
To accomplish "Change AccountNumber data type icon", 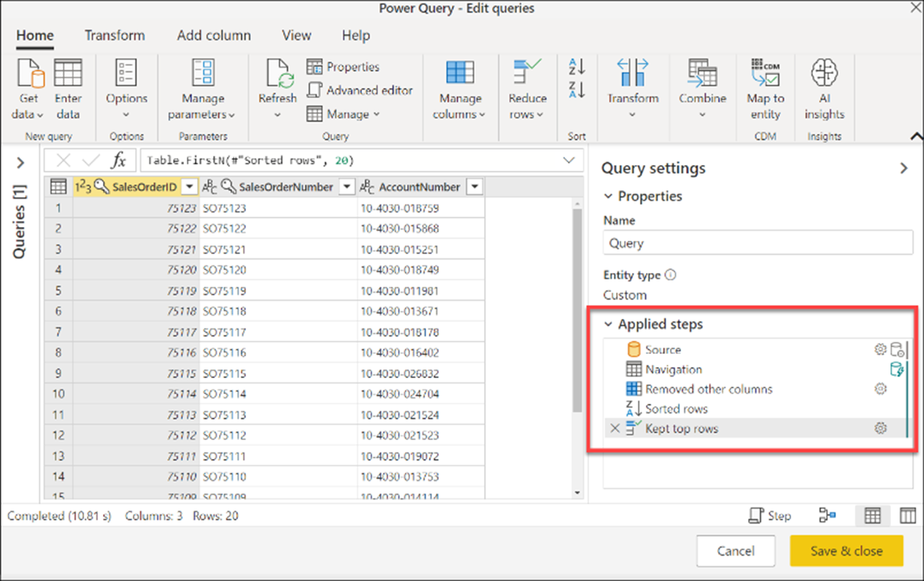I will click(x=368, y=188).
